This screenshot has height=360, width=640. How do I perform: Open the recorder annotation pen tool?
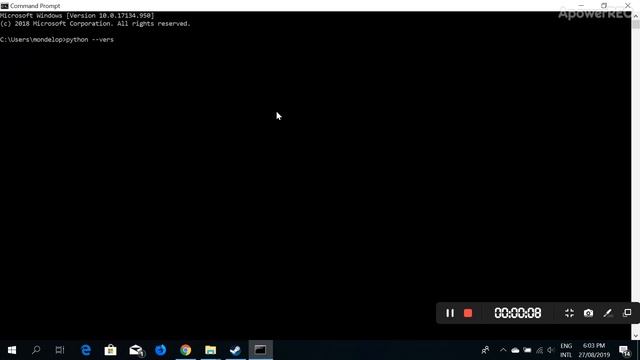tap(607, 313)
